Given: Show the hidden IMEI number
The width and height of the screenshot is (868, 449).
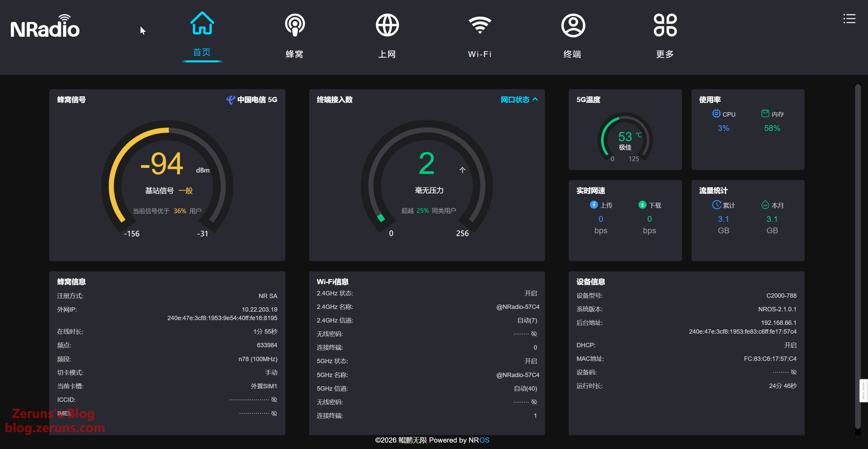Looking at the screenshot, I should tap(274, 413).
